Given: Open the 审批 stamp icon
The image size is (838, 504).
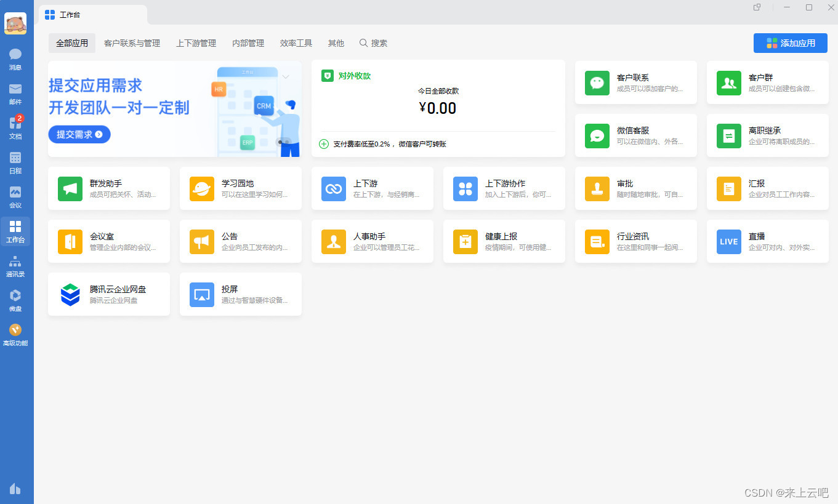Looking at the screenshot, I should 597,188.
